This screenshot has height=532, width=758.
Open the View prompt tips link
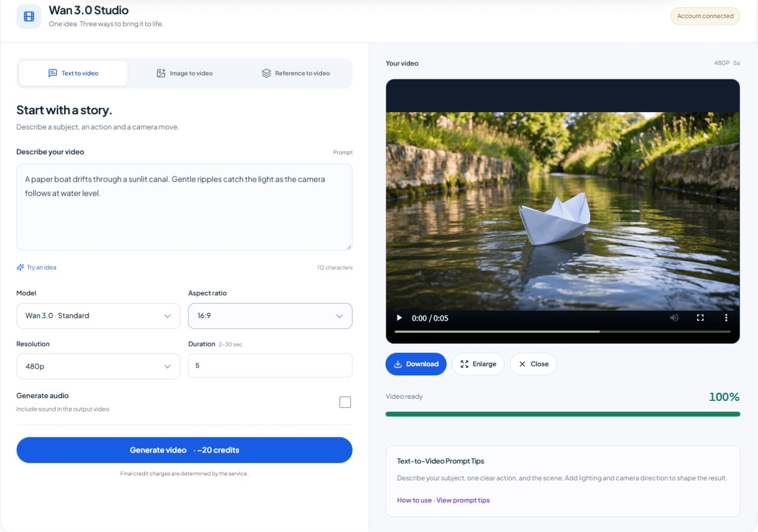click(x=463, y=500)
